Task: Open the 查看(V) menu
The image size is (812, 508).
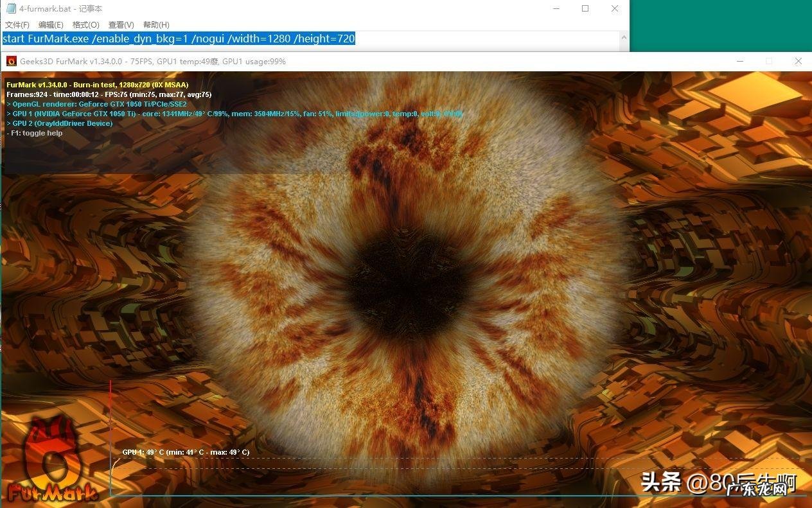Action: 121,24
